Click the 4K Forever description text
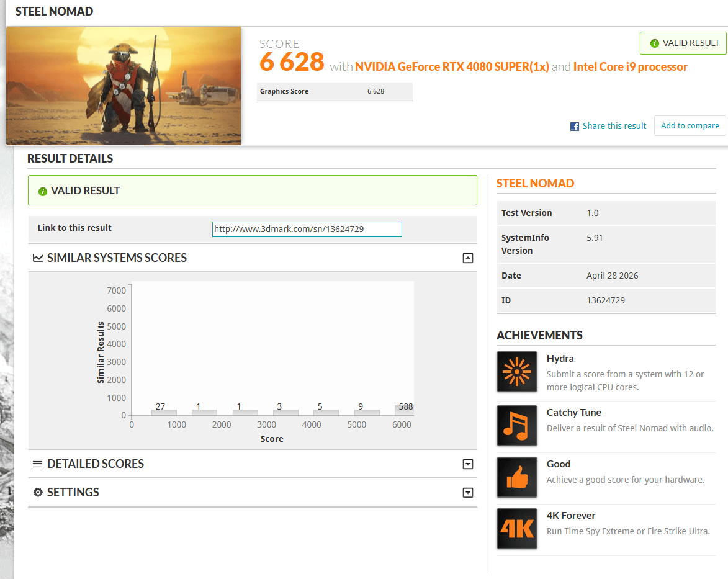 (x=627, y=531)
